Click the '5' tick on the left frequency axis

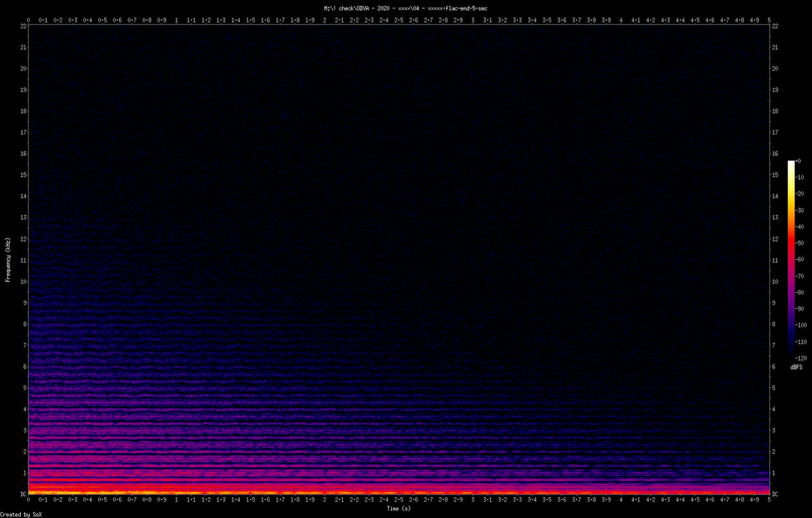25,387
